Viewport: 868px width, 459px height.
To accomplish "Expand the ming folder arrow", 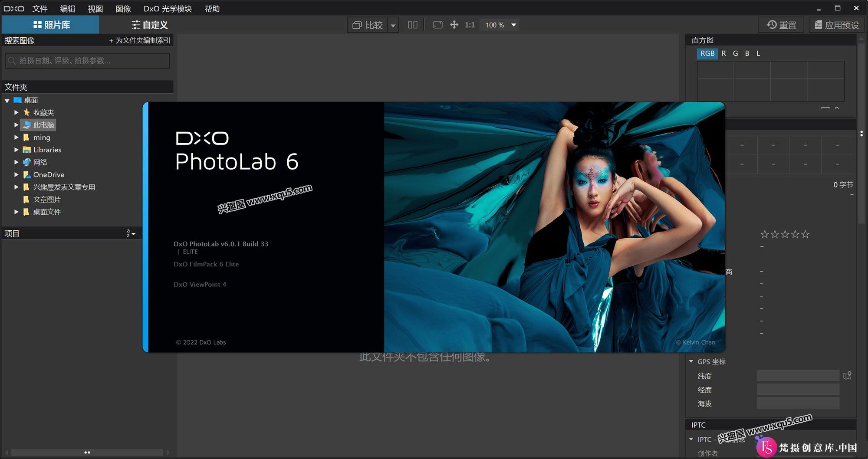I will click(x=16, y=137).
